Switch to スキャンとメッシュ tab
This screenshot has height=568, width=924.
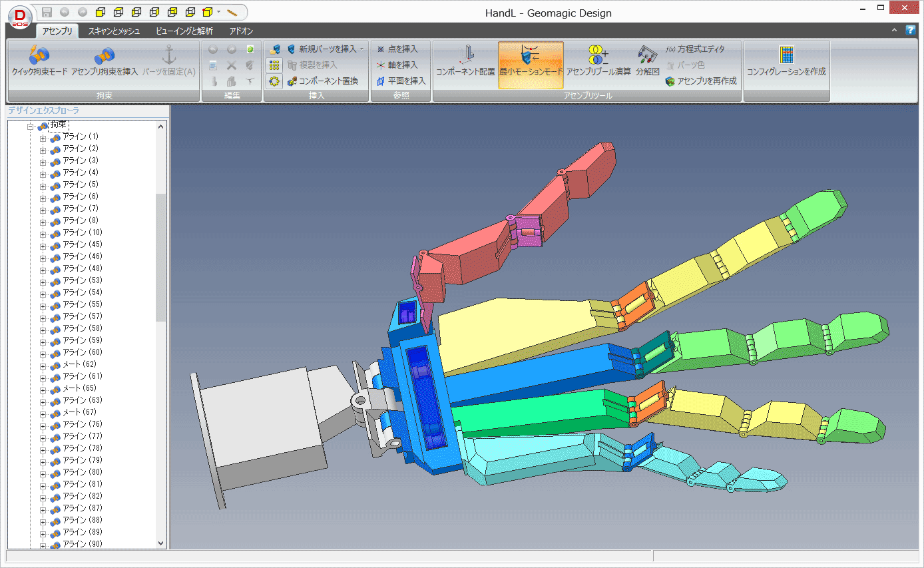[114, 31]
